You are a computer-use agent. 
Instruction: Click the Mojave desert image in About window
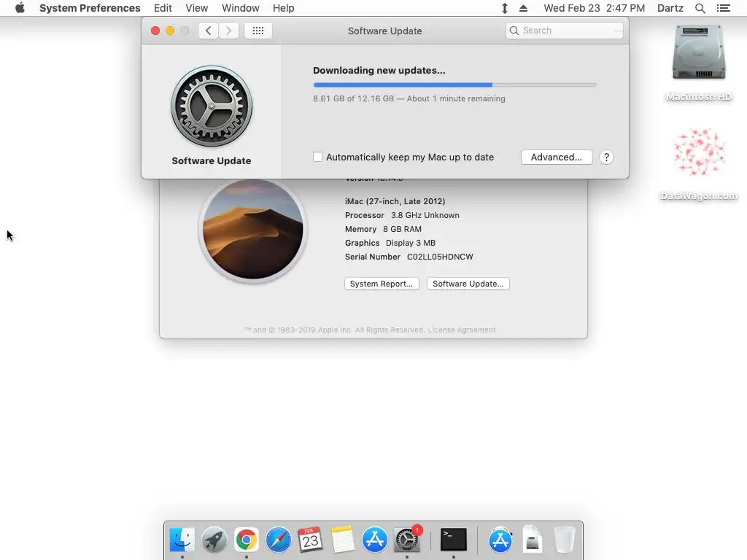pyautogui.click(x=253, y=229)
